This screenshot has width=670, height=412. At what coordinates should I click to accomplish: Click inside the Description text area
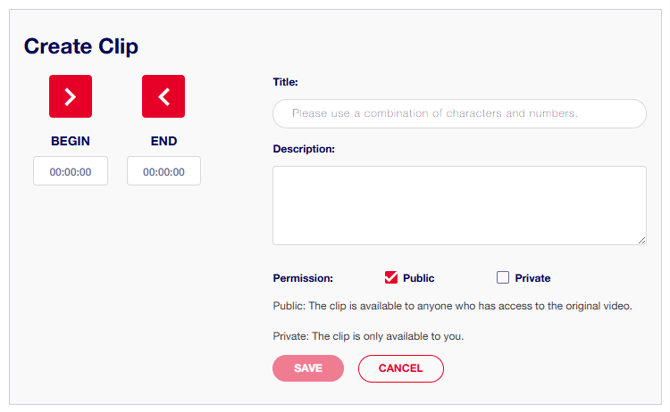tap(459, 205)
